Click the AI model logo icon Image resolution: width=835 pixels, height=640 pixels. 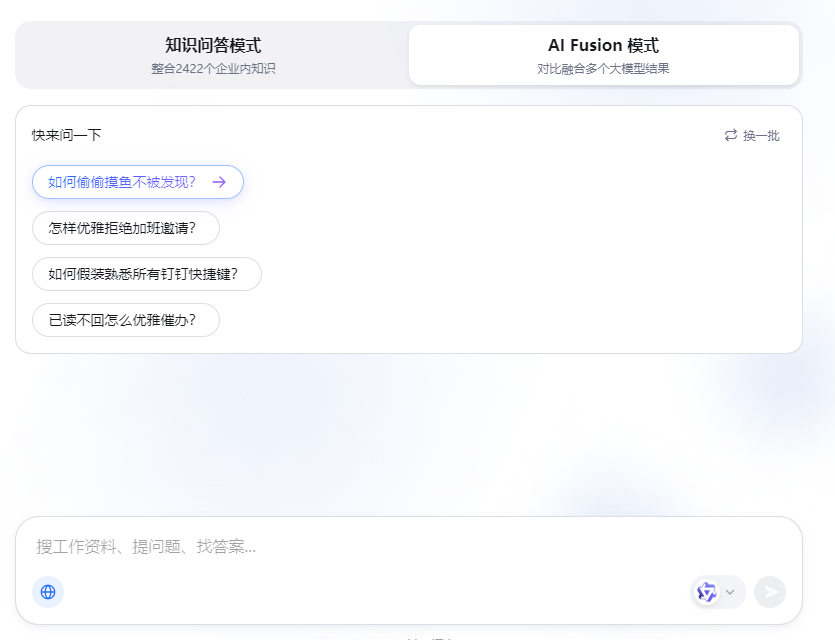(x=707, y=592)
